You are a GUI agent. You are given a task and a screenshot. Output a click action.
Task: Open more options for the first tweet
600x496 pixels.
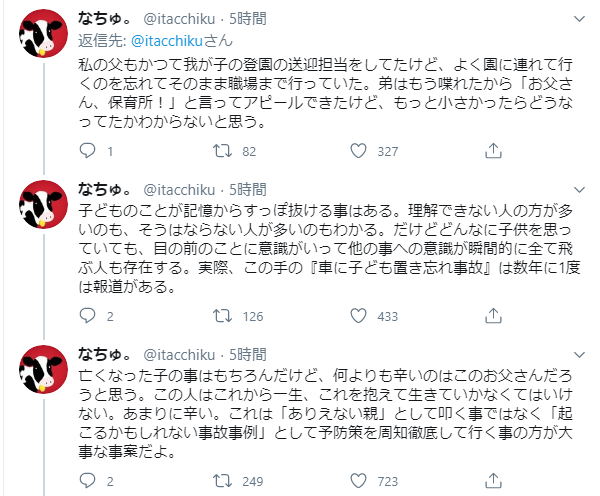tap(578, 21)
